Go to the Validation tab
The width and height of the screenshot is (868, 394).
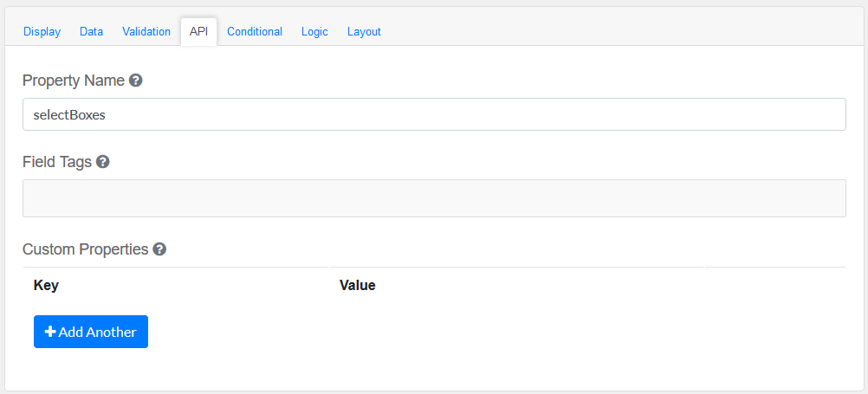pos(146,31)
